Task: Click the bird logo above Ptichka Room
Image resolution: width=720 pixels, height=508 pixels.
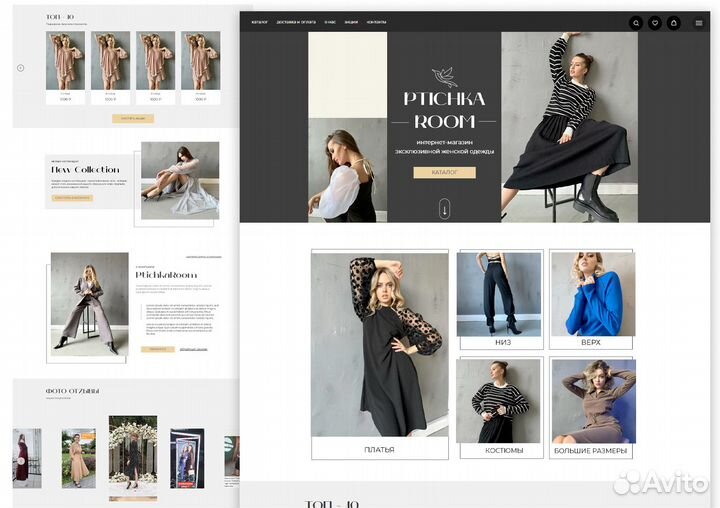Action: pos(444,76)
